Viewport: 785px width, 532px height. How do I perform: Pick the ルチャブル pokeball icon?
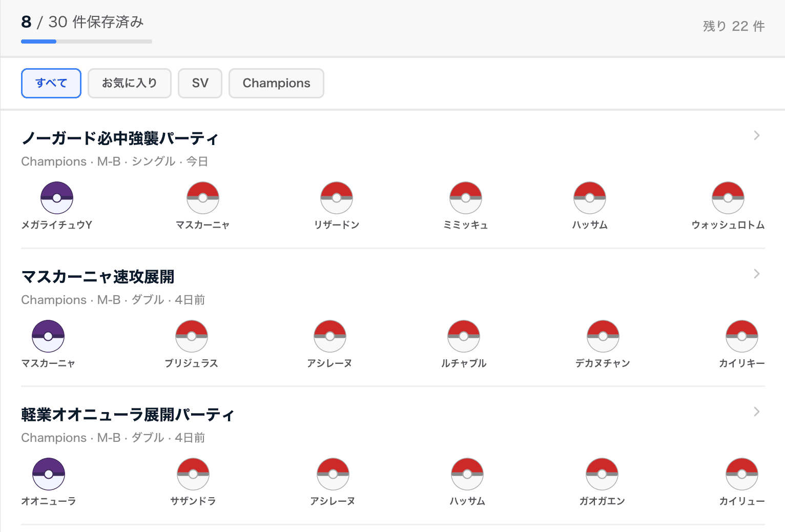coord(464,336)
